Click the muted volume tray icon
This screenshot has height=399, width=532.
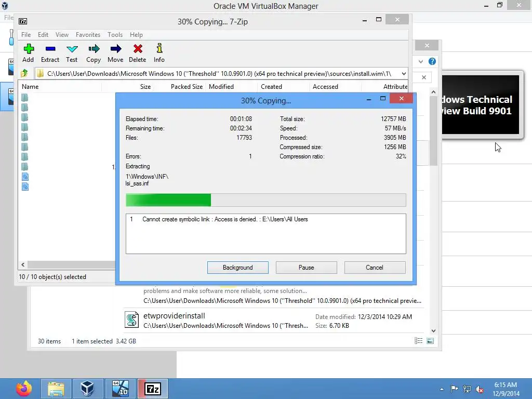[x=480, y=389]
